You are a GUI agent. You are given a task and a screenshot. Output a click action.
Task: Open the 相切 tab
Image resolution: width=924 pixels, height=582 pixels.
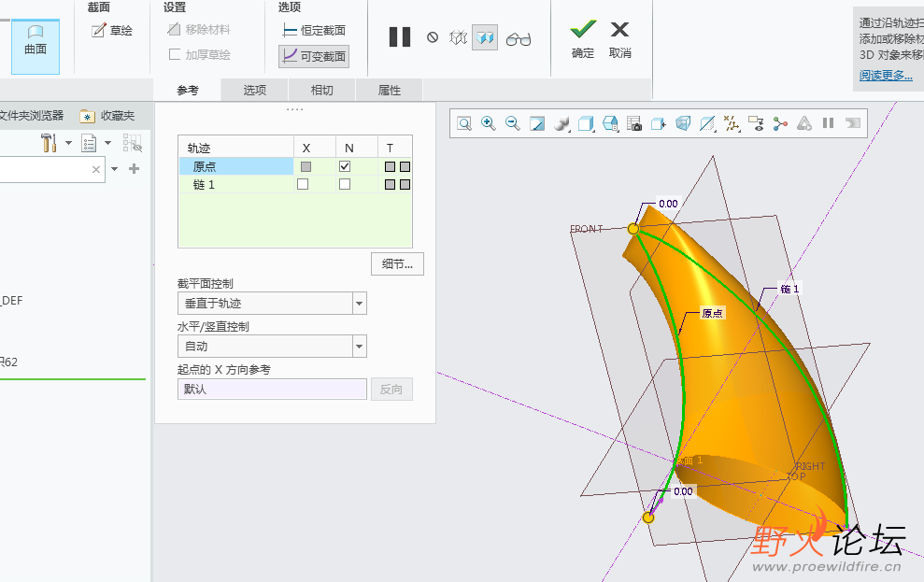[321, 91]
